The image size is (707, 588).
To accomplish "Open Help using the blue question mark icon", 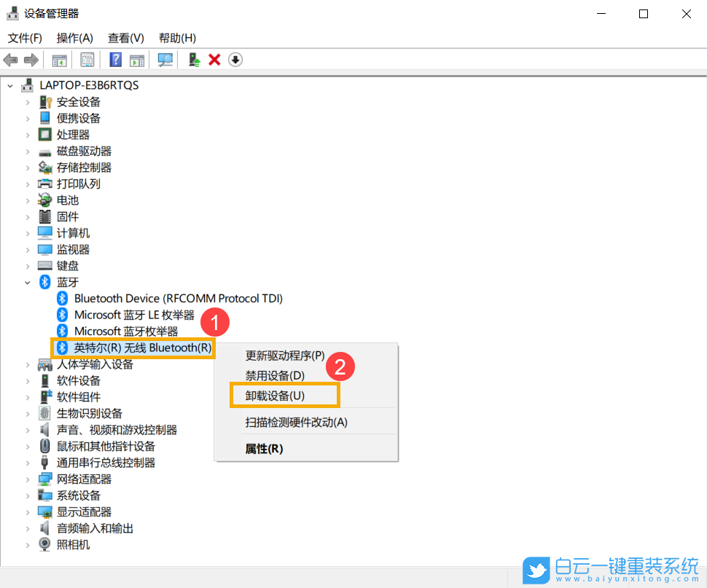I will point(116,59).
